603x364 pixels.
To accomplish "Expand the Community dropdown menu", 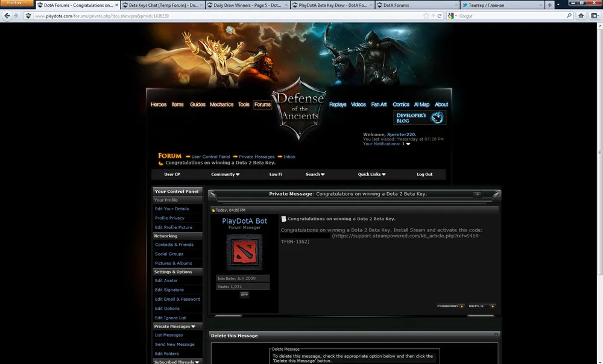I will pos(226,175).
